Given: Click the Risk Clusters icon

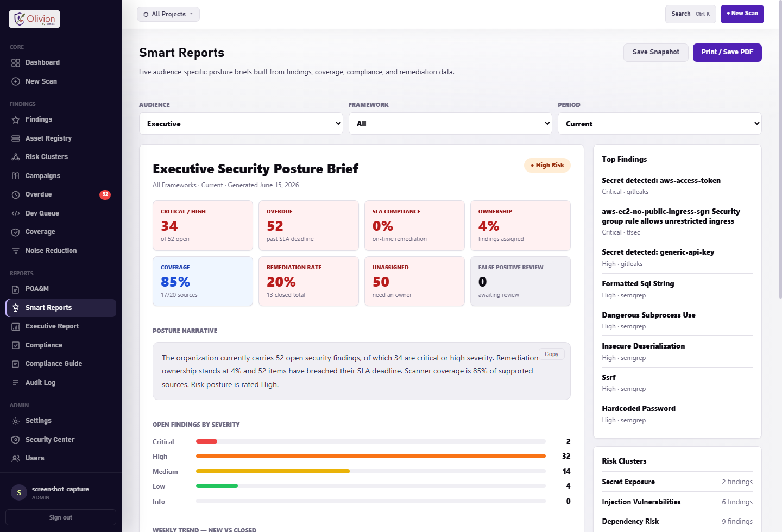Looking at the screenshot, I should pos(16,157).
